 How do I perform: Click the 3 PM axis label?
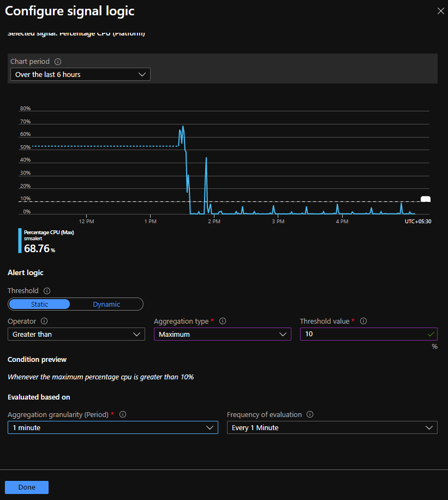pyautogui.click(x=278, y=221)
